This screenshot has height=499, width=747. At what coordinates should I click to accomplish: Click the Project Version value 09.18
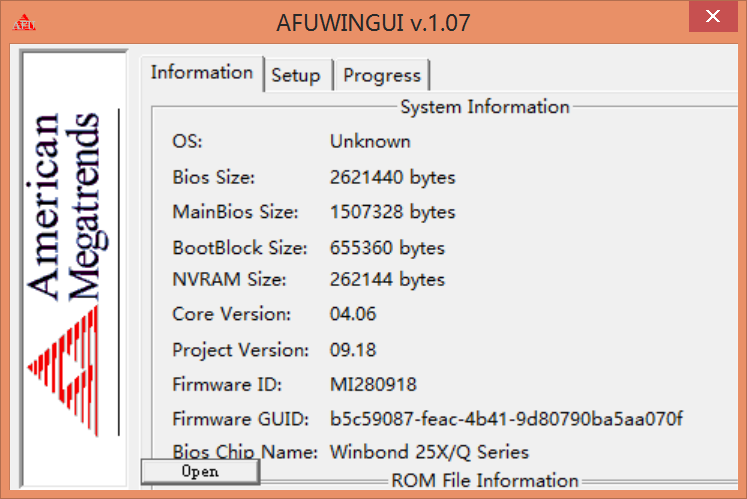353,350
